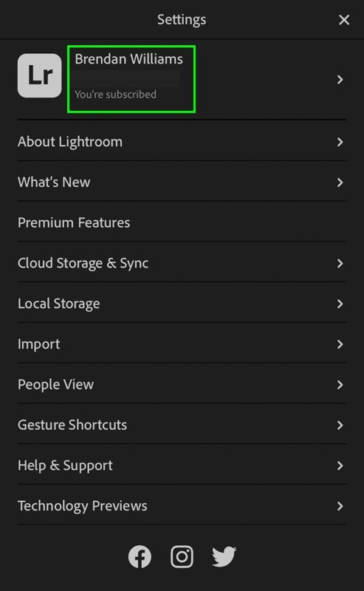The height and width of the screenshot is (591, 364).
Task: Click the chevron next to Import
Action: [x=340, y=344]
